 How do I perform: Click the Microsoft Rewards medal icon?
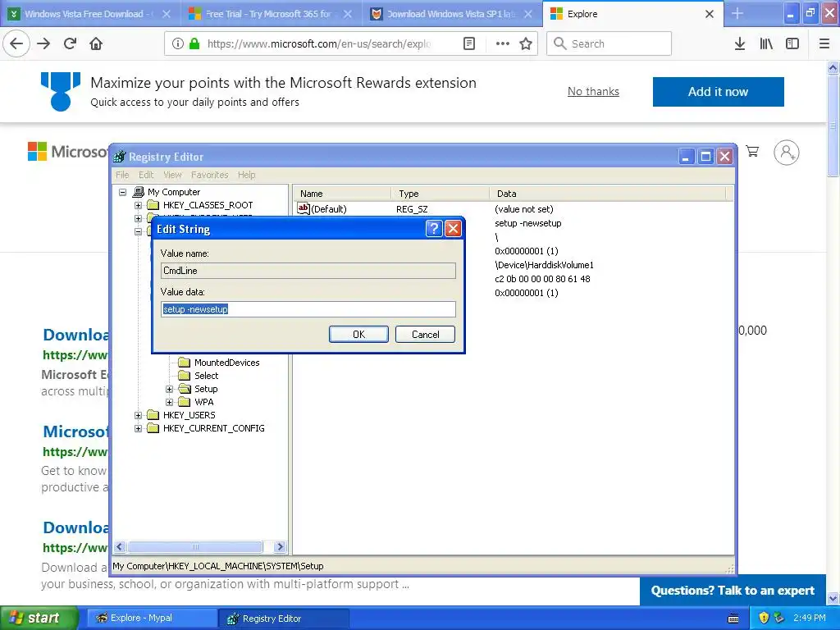pos(61,91)
